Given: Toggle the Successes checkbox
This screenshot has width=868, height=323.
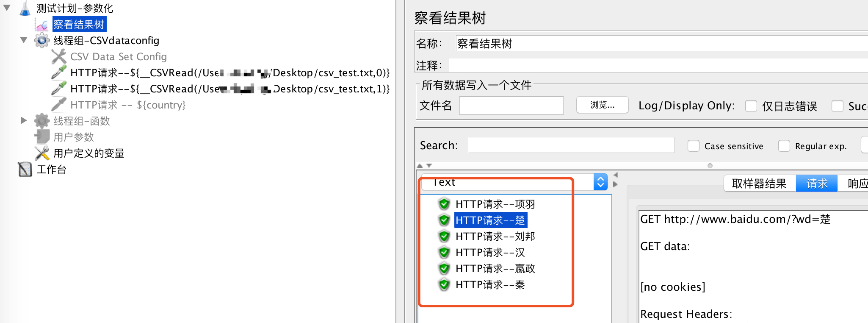Looking at the screenshot, I should 838,106.
